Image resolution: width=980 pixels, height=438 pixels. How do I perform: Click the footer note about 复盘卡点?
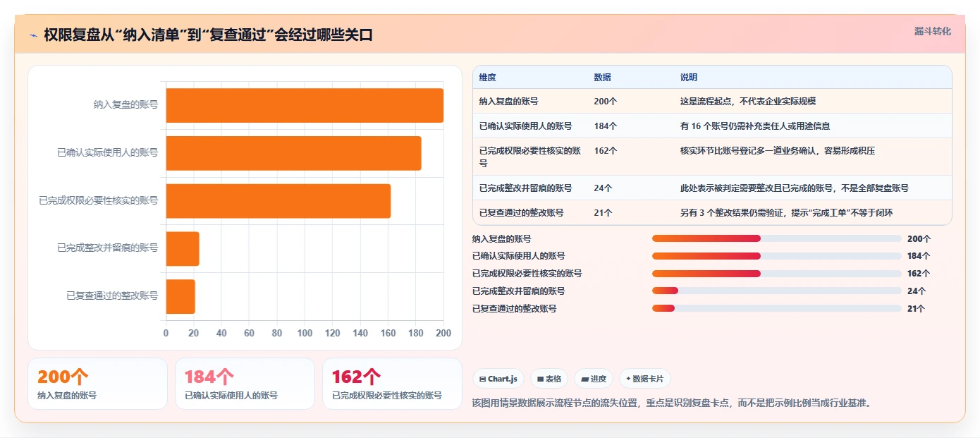(x=672, y=403)
